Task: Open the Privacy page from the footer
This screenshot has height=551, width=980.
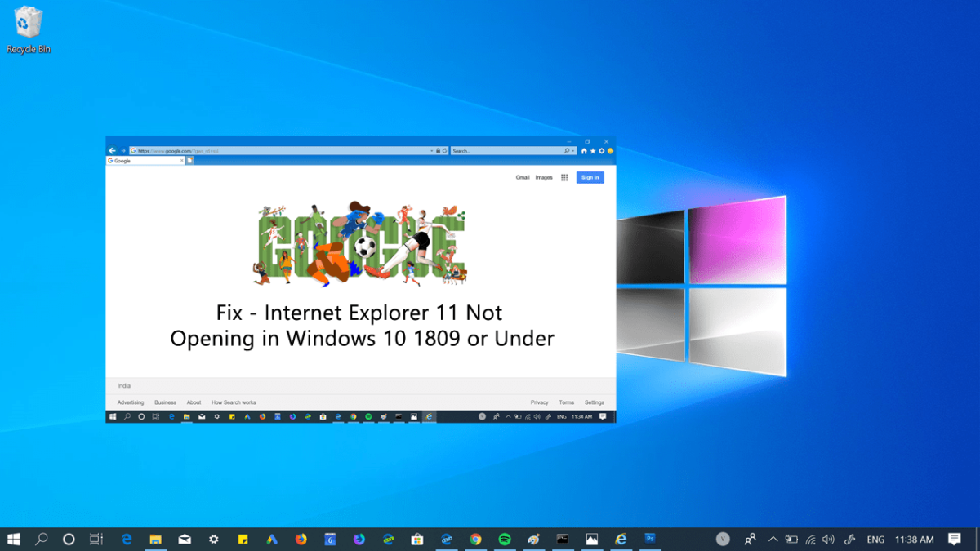Action: click(540, 402)
